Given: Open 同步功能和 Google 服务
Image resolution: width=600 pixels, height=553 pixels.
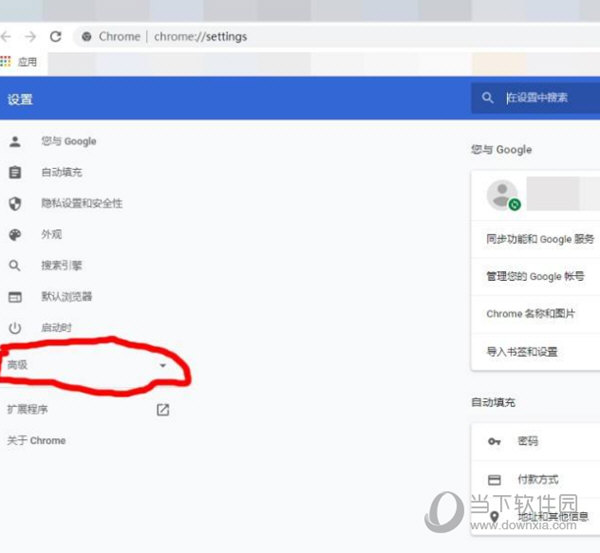Looking at the screenshot, I should [x=540, y=239].
